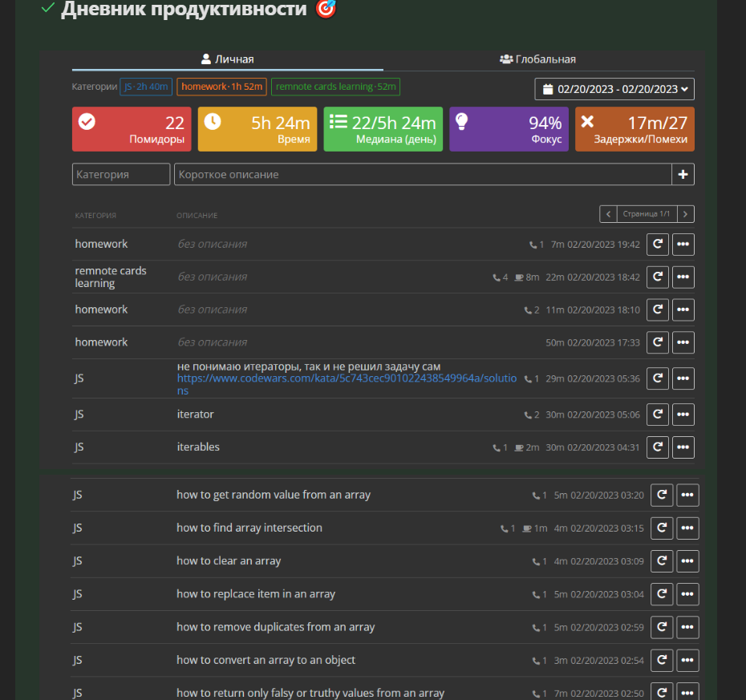Toggle the JS 2h 40m category filter
This screenshot has height=700, width=746.
click(x=146, y=87)
